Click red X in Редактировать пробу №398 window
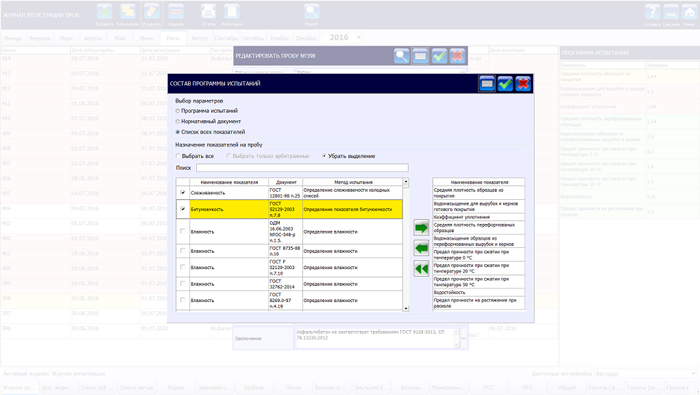700x395 pixels. coord(457,56)
